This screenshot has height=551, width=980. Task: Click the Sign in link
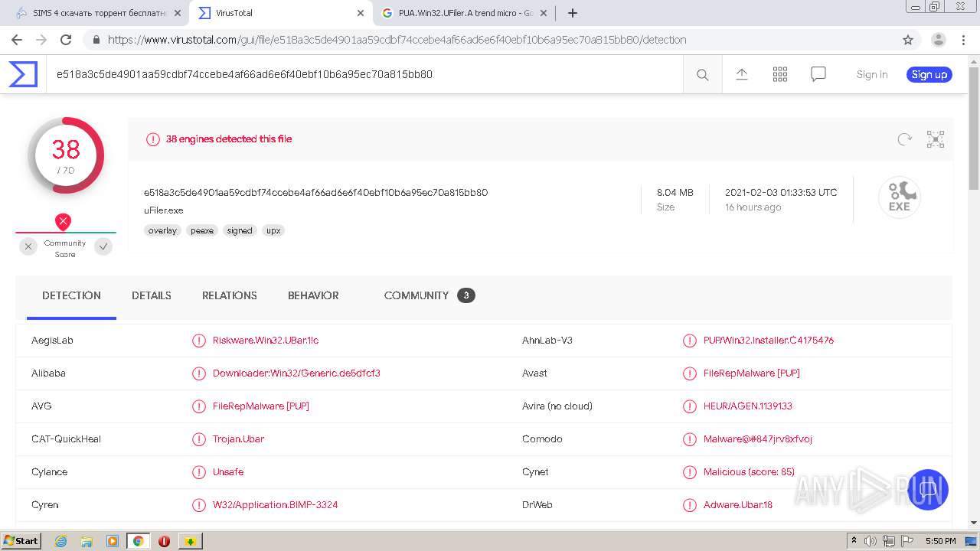(x=872, y=74)
